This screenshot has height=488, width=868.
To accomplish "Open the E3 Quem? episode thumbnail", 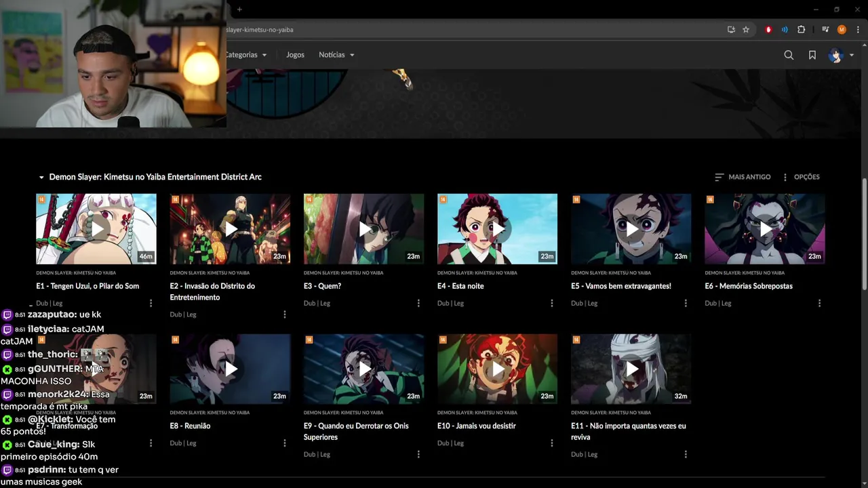I will click(x=364, y=229).
